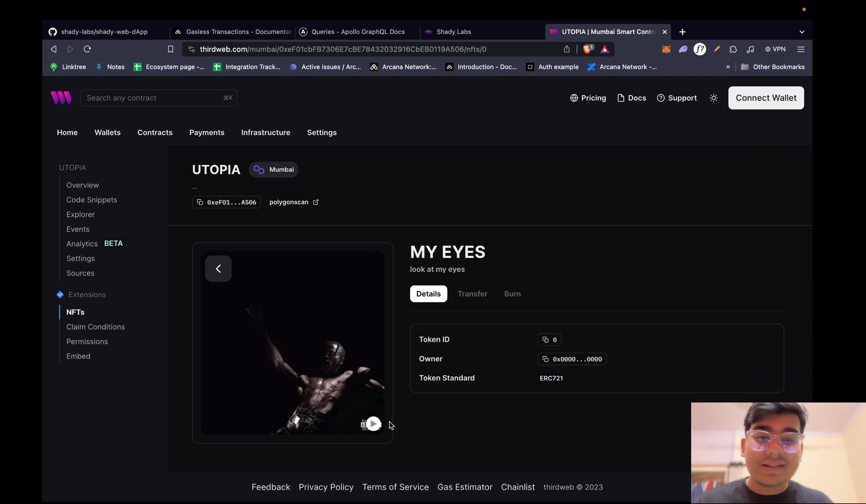Screen dimensions: 866x504
Task: Open the MetaMask fox extension
Action: (x=666, y=49)
